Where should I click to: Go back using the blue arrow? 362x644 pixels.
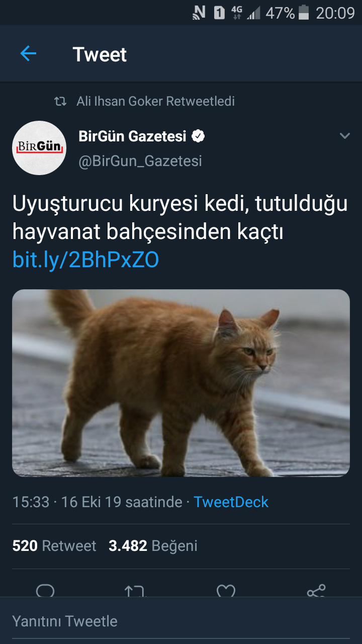28,53
